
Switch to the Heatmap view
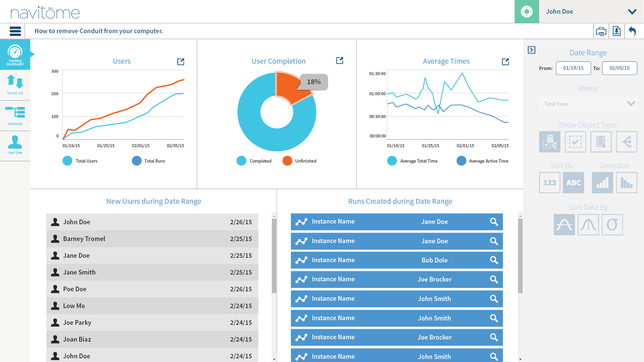[15, 116]
